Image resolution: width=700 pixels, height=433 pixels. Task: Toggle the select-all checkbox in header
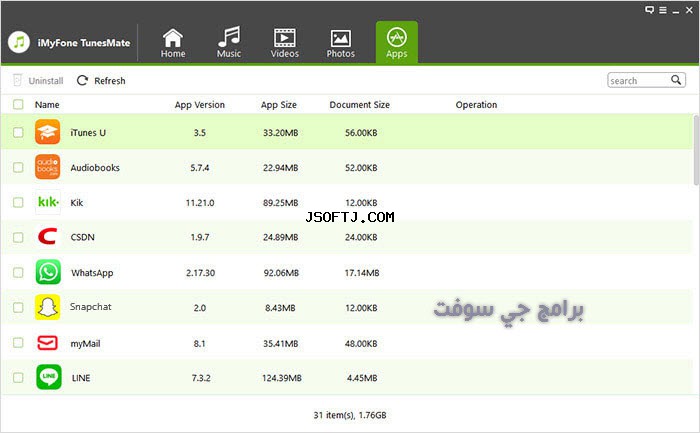pyautogui.click(x=18, y=104)
